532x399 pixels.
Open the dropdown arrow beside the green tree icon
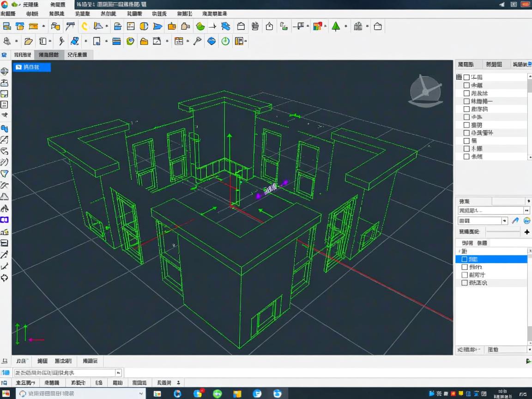tap(345, 27)
